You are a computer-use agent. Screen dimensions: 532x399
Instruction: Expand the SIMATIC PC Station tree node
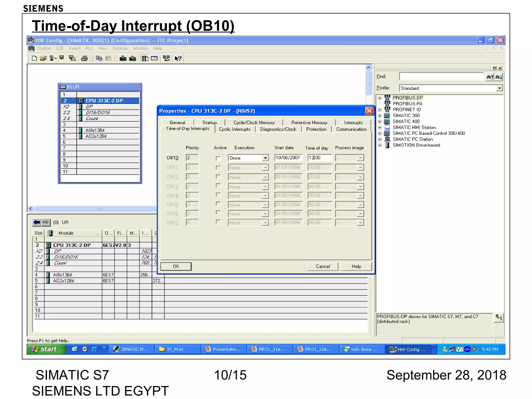click(x=380, y=139)
